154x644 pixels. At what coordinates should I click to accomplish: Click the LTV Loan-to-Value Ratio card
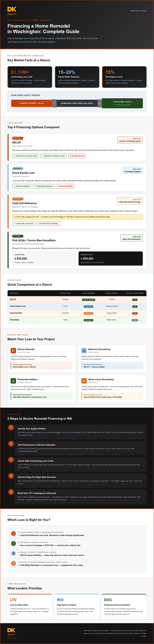(x=30, y=606)
